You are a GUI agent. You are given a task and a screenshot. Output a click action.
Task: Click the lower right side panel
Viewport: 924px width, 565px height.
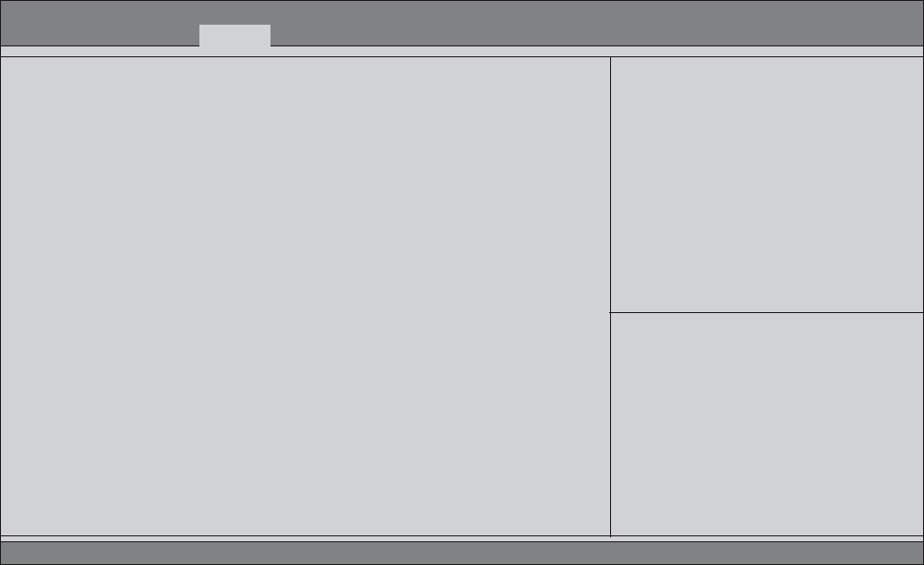point(767,424)
